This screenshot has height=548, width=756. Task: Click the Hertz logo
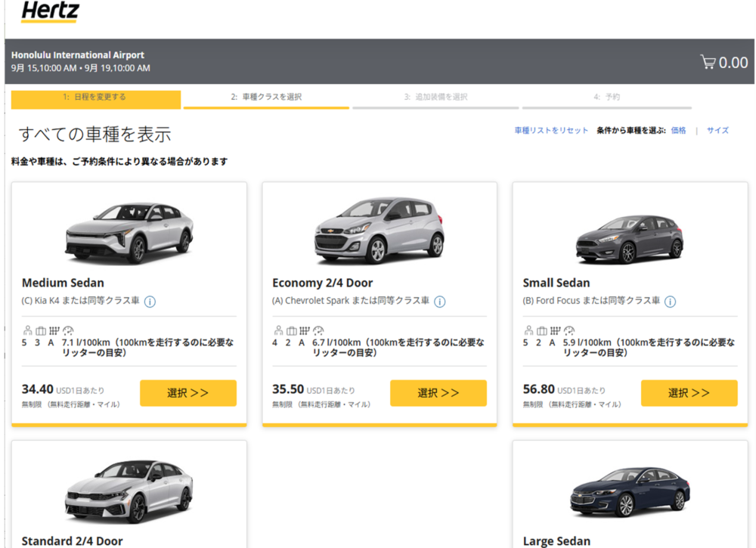[x=50, y=11]
